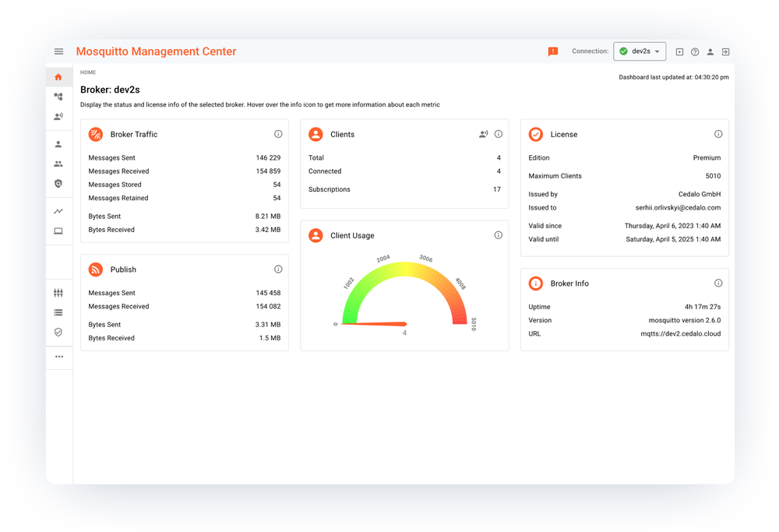Click the dashboard last updated timestamp

pos(674,77)
